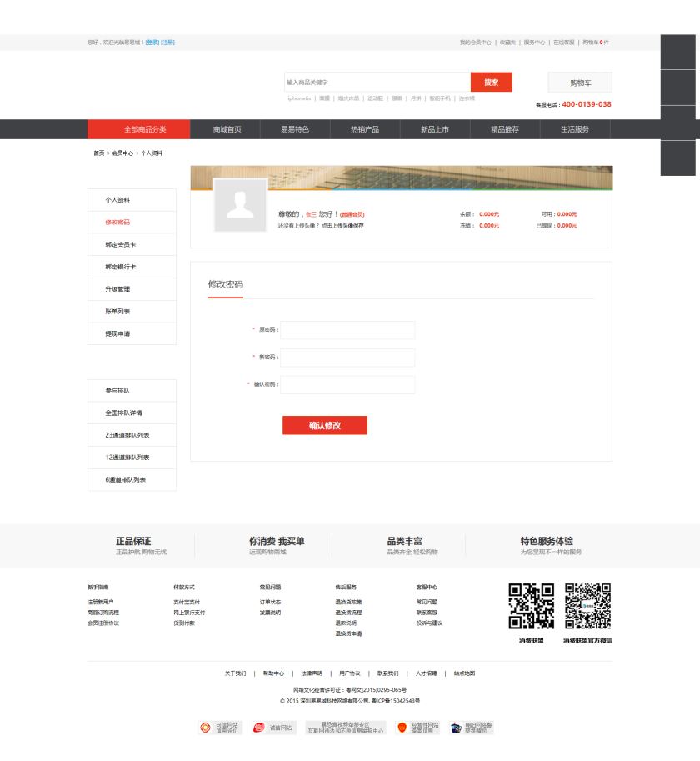This screenshot has height=761, width=700.
Task: Open 全部商品分类 category menu
Action: (x=138, y=129)
